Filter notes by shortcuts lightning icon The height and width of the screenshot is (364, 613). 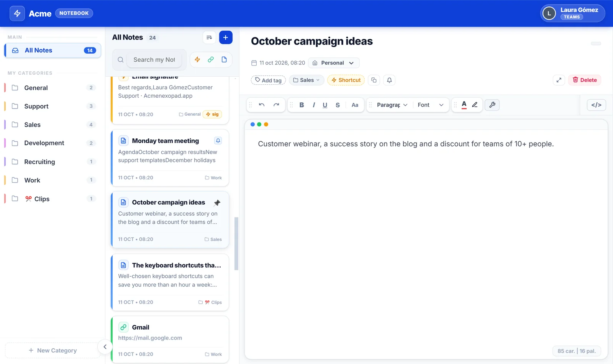(197, 59)
